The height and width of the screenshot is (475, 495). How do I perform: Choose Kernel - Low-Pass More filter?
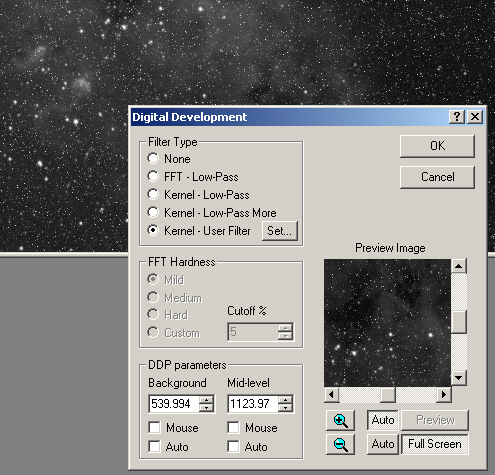pyautogui.click(x=212, y=213)
